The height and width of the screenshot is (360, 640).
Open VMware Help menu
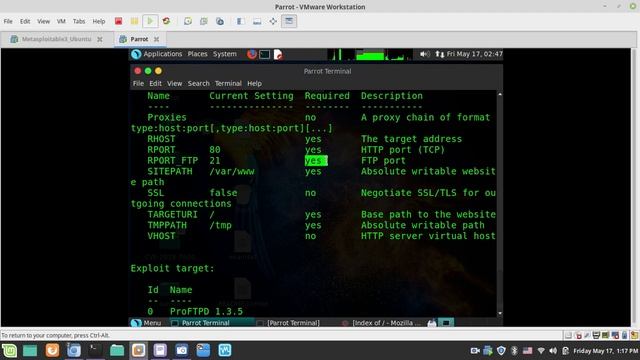pyautogui.click(x=98, y=21)
